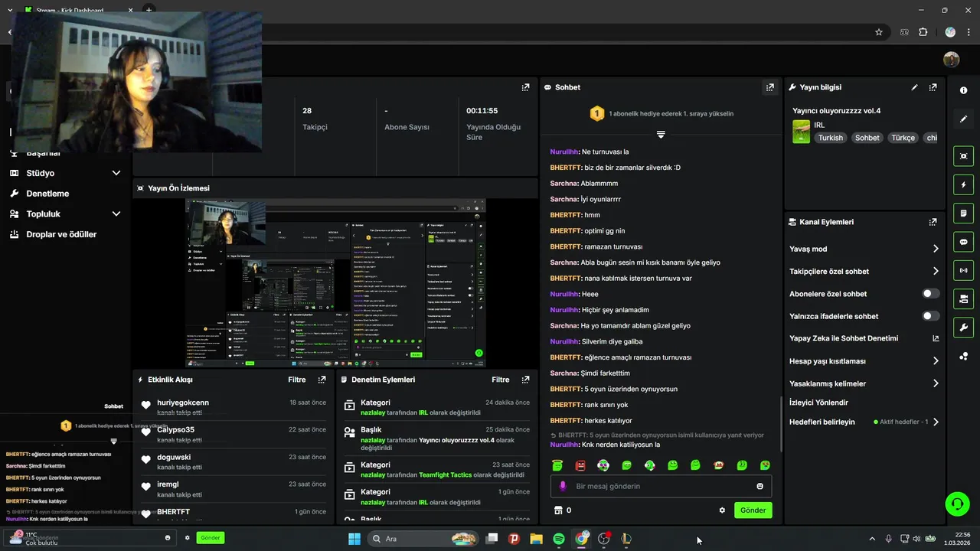Click the purple microphone icon in message box
This screenshot has width=980, height=551.
point(563,486)
